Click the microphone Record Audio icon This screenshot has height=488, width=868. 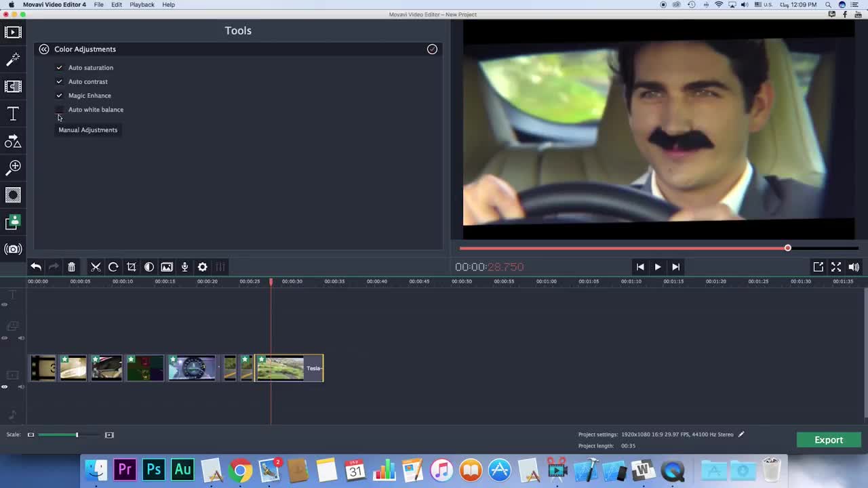(184, 267)
